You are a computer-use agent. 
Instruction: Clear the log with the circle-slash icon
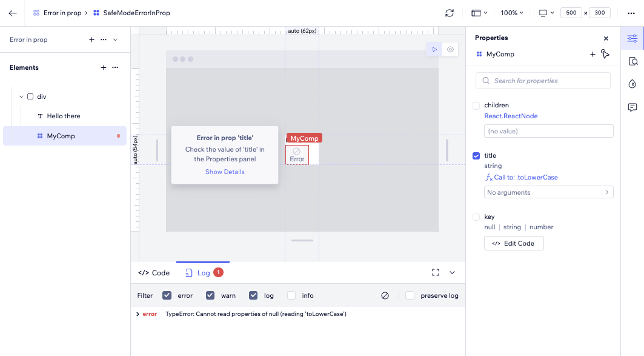click(385, 295)
